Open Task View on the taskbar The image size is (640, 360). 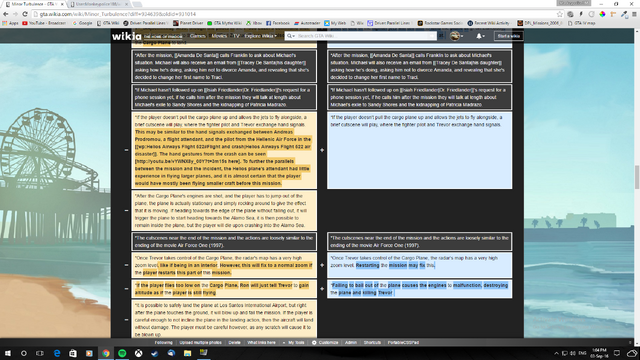[x=40, y=353]
